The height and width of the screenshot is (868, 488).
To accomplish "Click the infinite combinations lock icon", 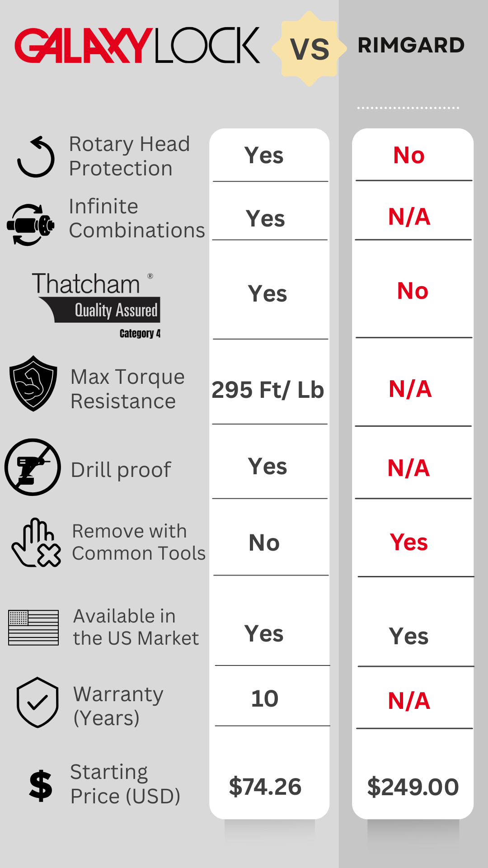I will point(31,225).
